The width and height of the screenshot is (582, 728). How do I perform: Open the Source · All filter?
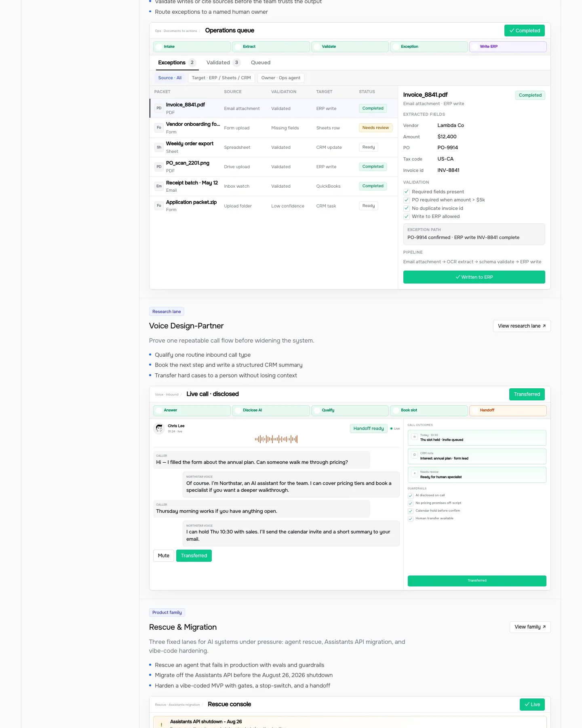pyautogui.click(x=170, y=78)
